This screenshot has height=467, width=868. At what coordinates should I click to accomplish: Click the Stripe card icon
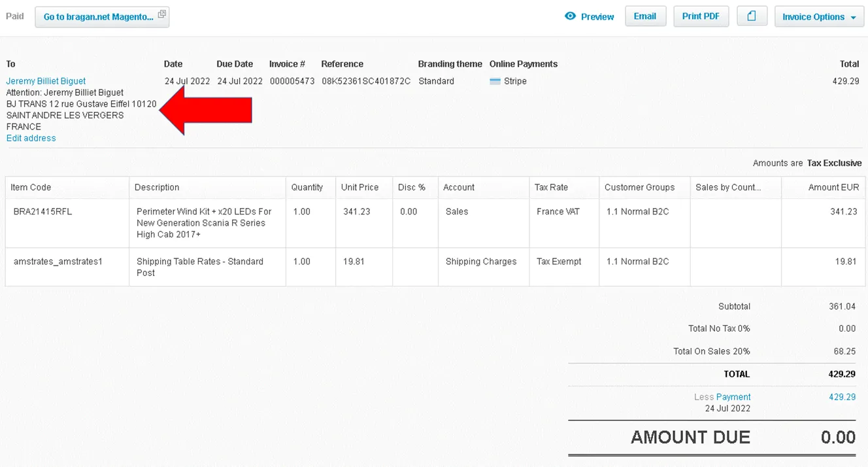tap(495, 81)
